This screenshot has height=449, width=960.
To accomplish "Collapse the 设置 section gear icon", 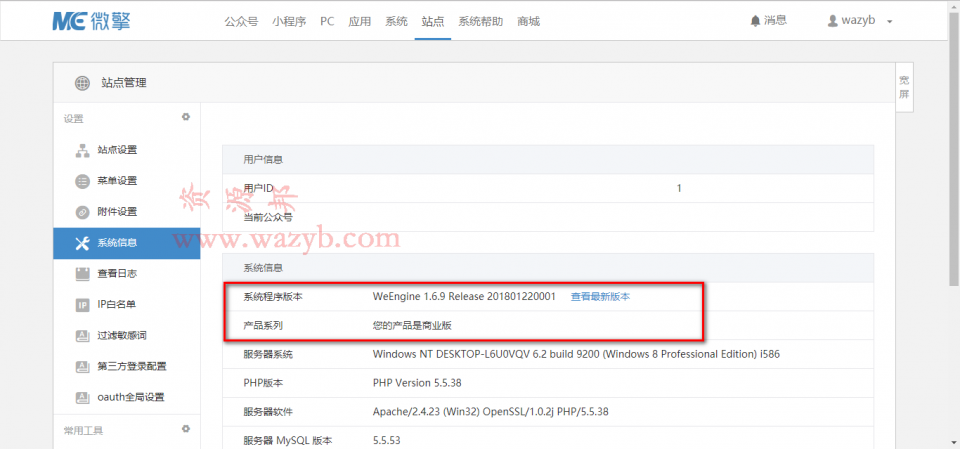I will [186, 117].
